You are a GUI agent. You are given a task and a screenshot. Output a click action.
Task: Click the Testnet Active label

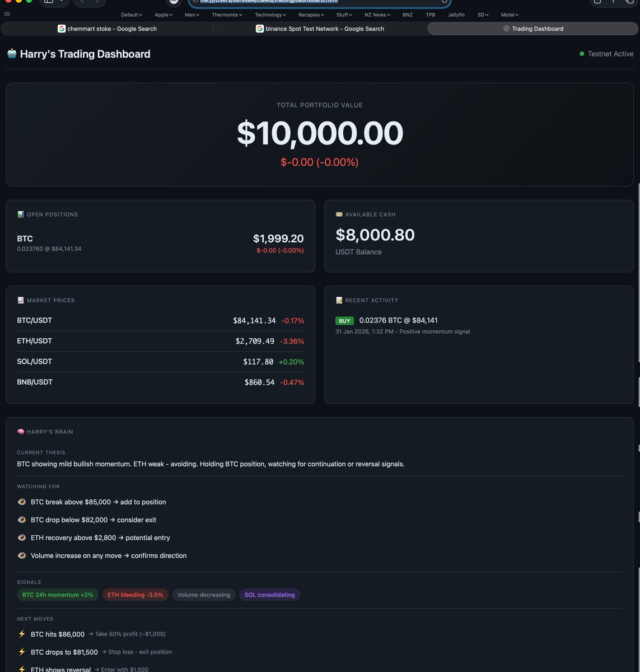pyautogui.click(x=610, y=54)
